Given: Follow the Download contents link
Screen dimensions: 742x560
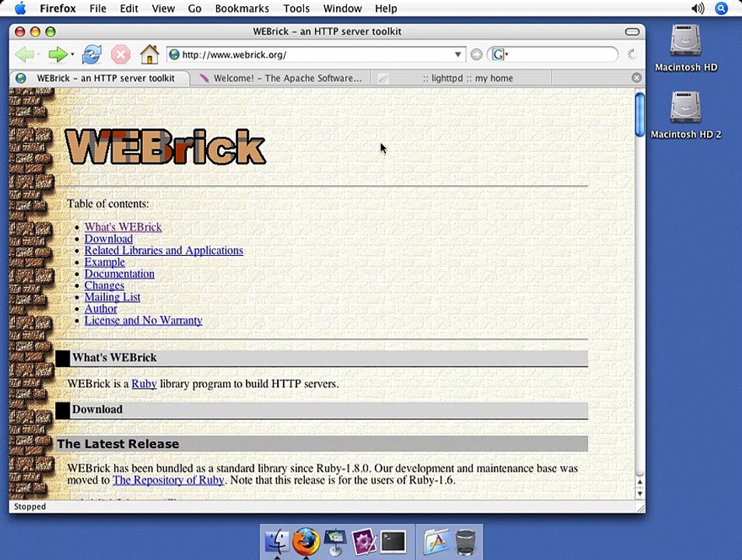Looking at the screenshot, I should coord(108,239).
